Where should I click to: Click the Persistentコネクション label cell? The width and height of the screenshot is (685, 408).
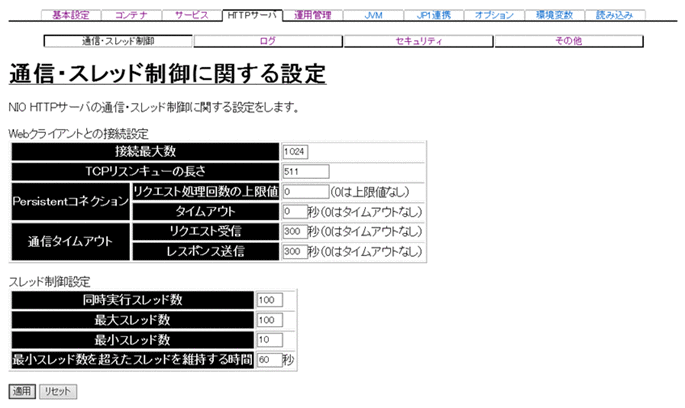tap(70, 201)
